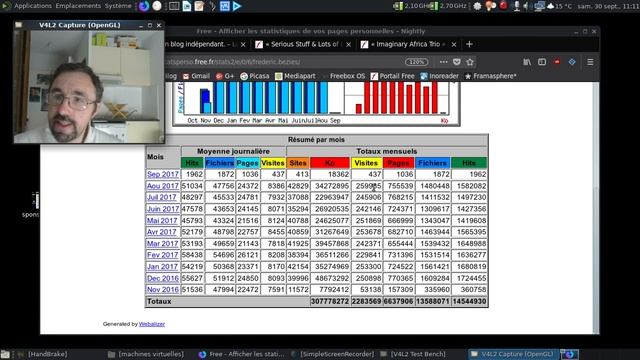The image size is (640, 360).
Task: Click the 2.70 GHz CPU frequency indicator
Action: (x=448, y=6)
